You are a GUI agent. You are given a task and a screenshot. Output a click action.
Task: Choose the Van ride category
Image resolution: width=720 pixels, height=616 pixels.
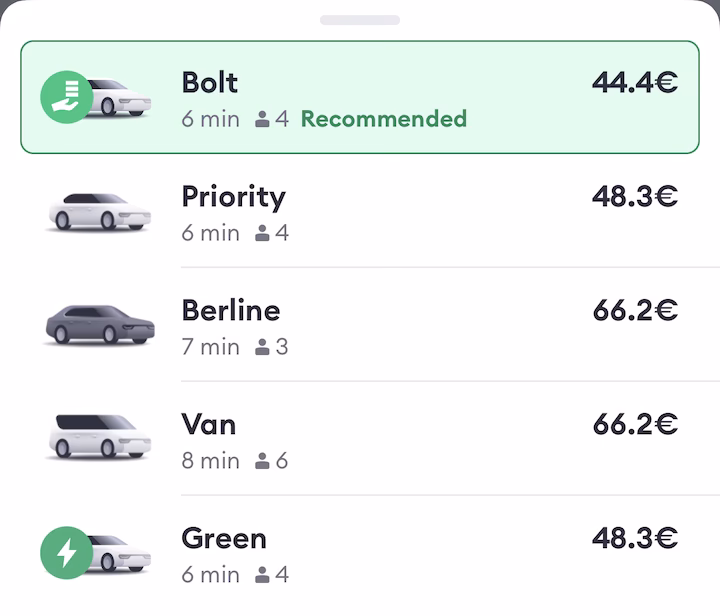[x=360, y=440]
